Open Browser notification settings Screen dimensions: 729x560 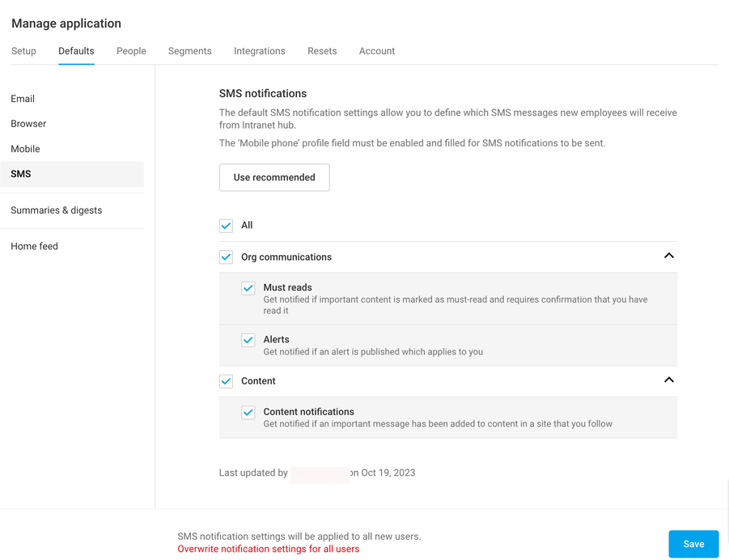click(28, 124)
